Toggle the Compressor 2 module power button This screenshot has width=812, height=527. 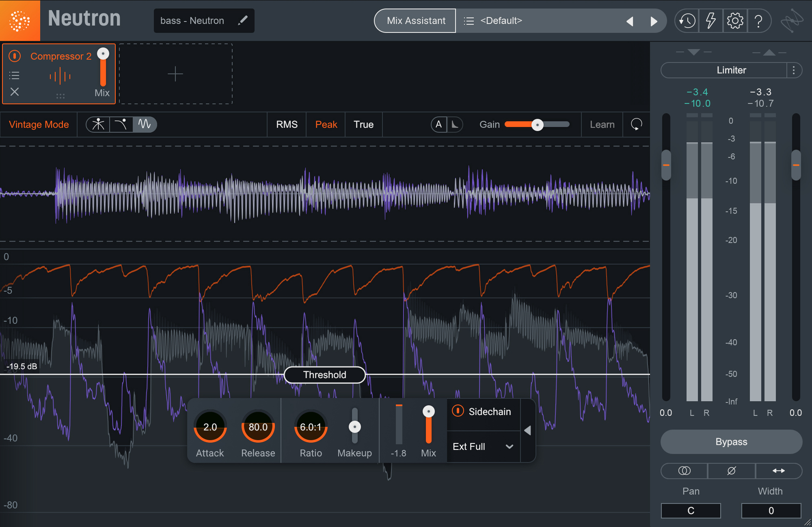click(x=15, y=56)
